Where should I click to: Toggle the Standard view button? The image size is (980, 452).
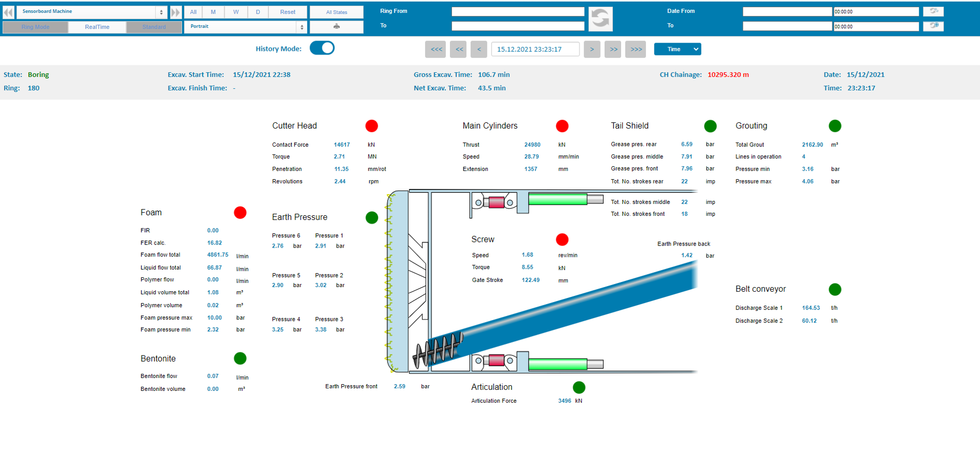click(x=154, y=27)
